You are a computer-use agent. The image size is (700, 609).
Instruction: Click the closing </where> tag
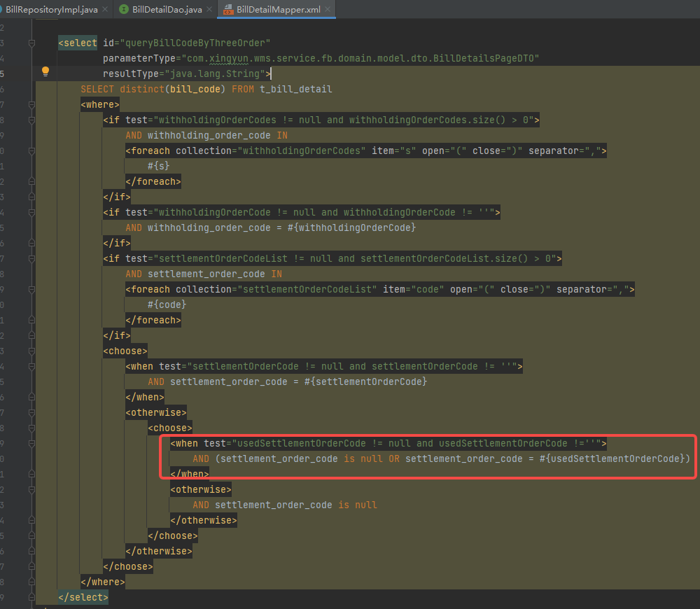(103, 582)
